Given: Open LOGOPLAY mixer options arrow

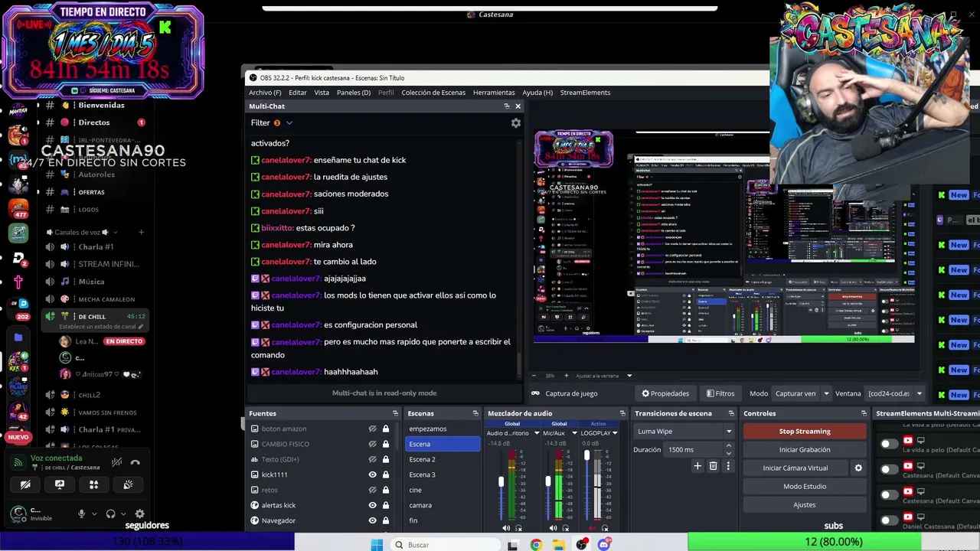Looking at the screenshot, I should [616, 433].
